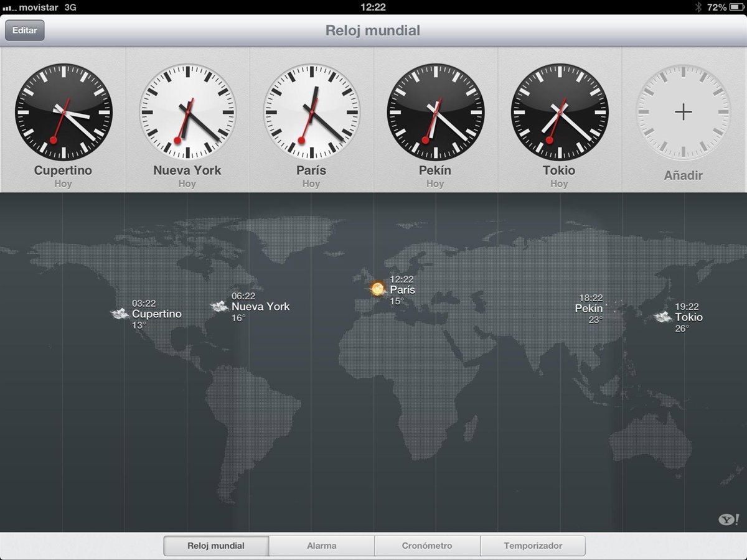The width and height of the screenshot is (747, 560).
Task: Tap the Bluetooth icon in status bar
Action: (x=698, y=7)
